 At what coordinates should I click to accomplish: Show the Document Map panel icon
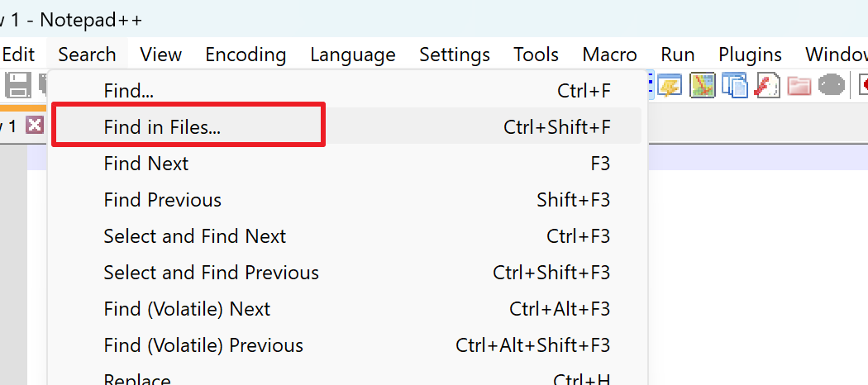[702, 86]
